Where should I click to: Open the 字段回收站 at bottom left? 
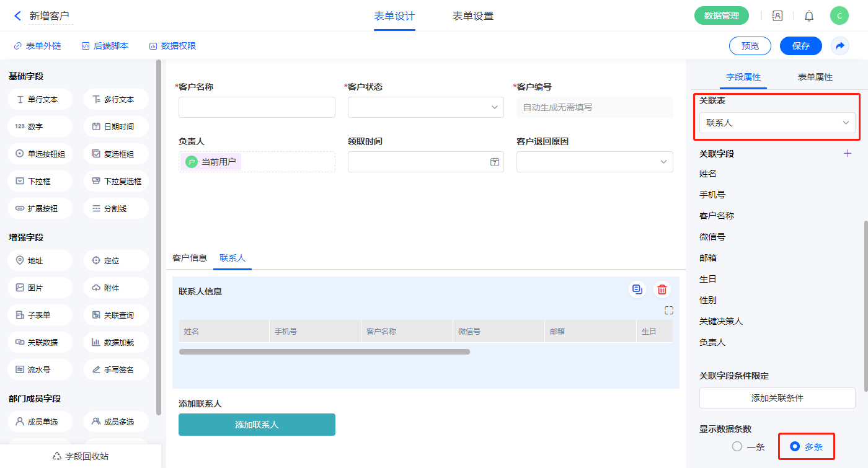(x=81, y=456)
